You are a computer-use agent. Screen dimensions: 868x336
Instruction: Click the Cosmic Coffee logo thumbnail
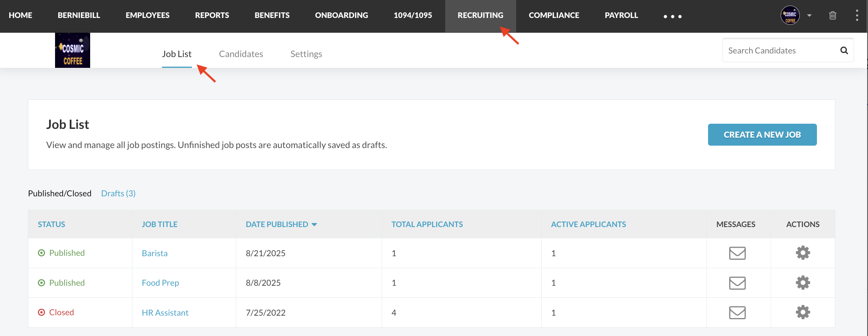pos(73,50)
